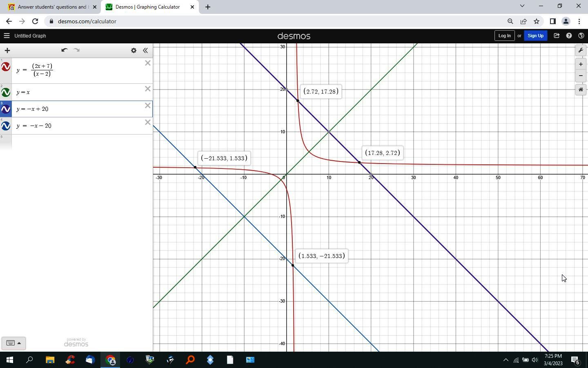Collapse the expression list panel
The height and width of the screenshot is (368, 588).
pos(145,50)
